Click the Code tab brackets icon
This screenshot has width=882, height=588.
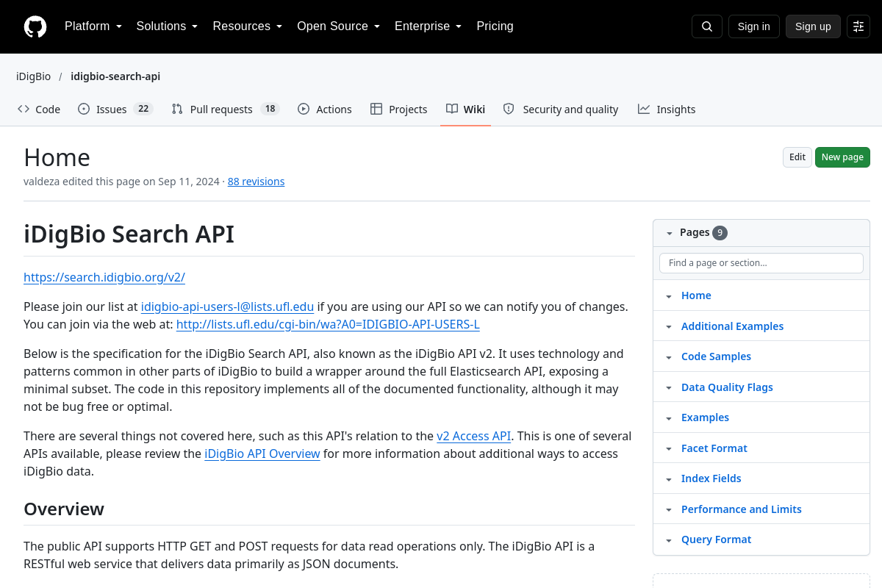(x=24, y=109)
